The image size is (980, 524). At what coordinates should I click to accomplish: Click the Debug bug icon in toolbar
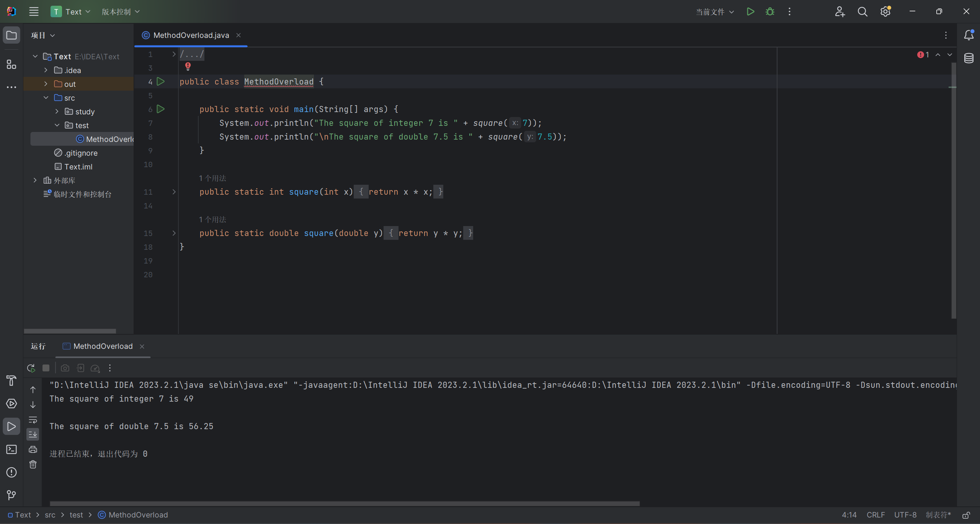pyautogui.click(x=770, y=11)
